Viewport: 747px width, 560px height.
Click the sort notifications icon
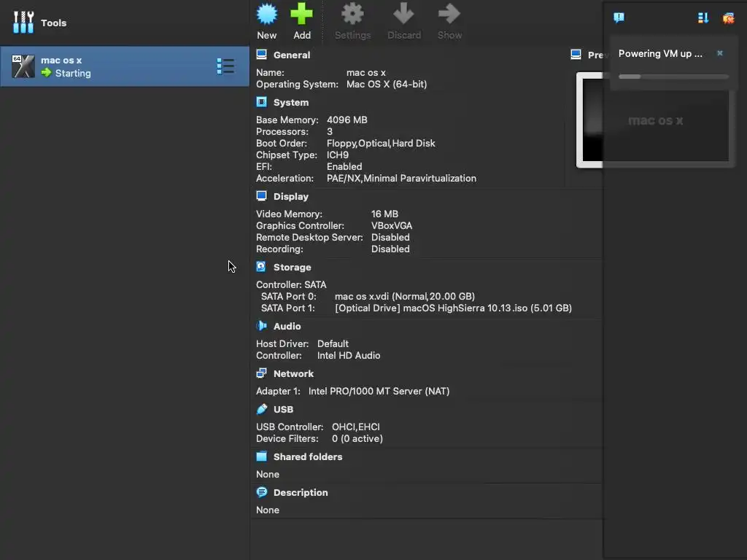[703, 18]
